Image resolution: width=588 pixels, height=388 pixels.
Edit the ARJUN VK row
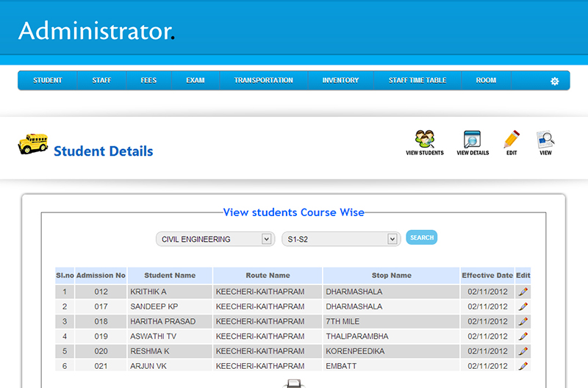click(523, 366)
